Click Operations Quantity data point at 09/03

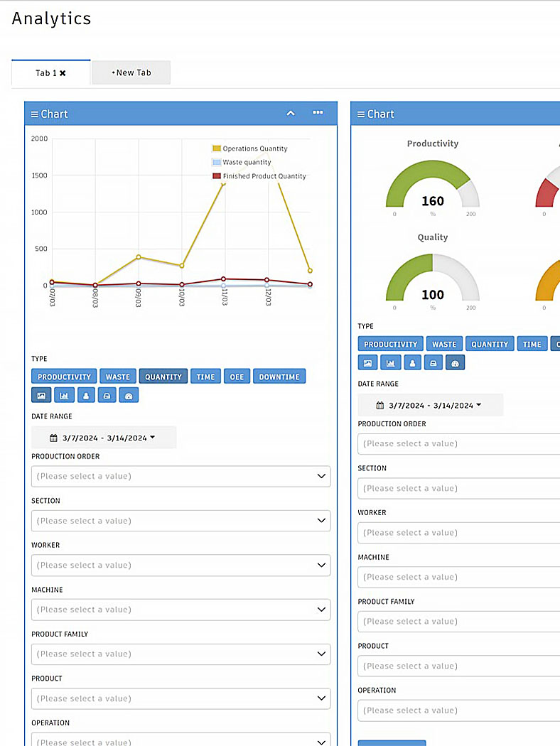tap(139, 257)
